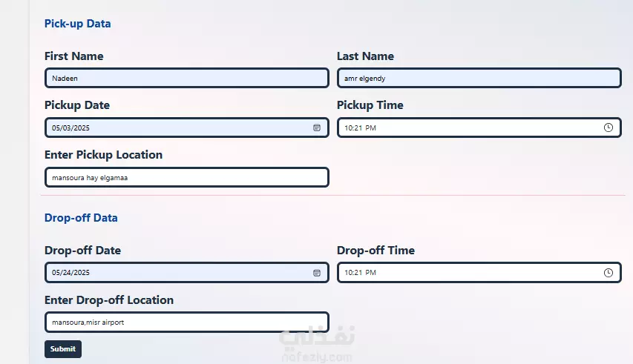633x364 pixels.
Task: Open the Pickup Time clock picker icon
Action: coord(609,128)
